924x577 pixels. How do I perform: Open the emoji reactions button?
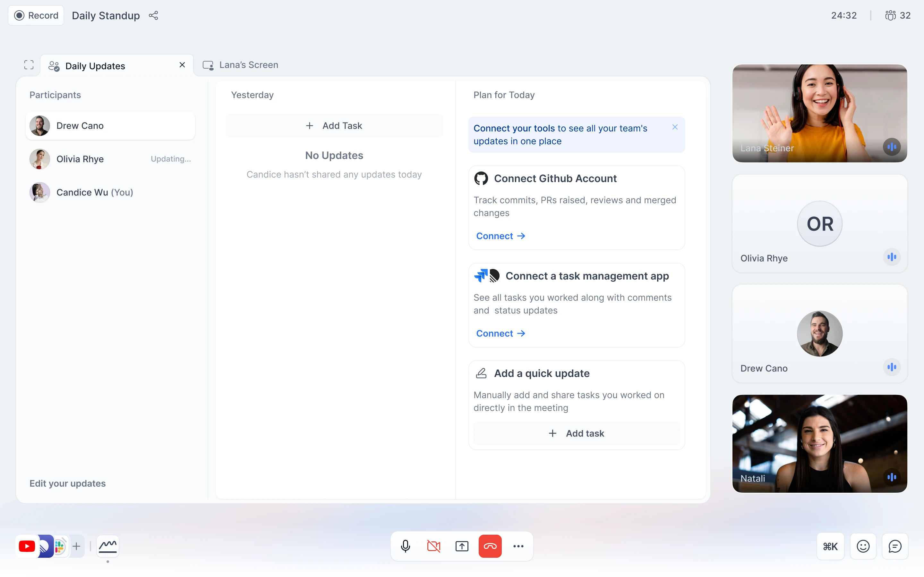coord(863,546)
